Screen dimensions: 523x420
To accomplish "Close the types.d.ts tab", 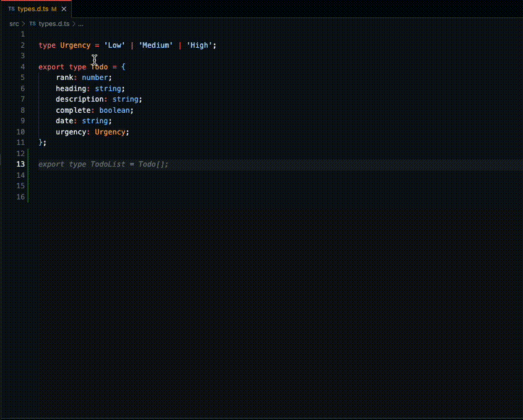I will (x=64, y=9).
